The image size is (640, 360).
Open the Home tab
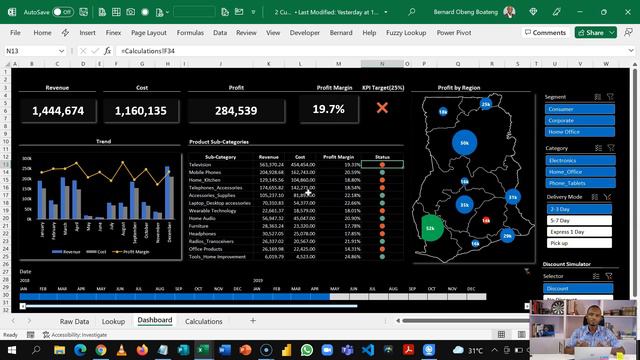point(42,33)
